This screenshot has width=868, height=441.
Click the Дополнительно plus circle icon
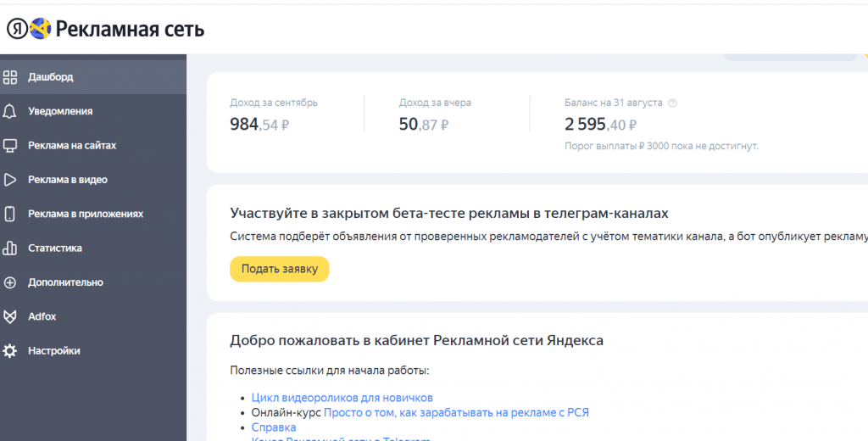click(x=10, y=282)
